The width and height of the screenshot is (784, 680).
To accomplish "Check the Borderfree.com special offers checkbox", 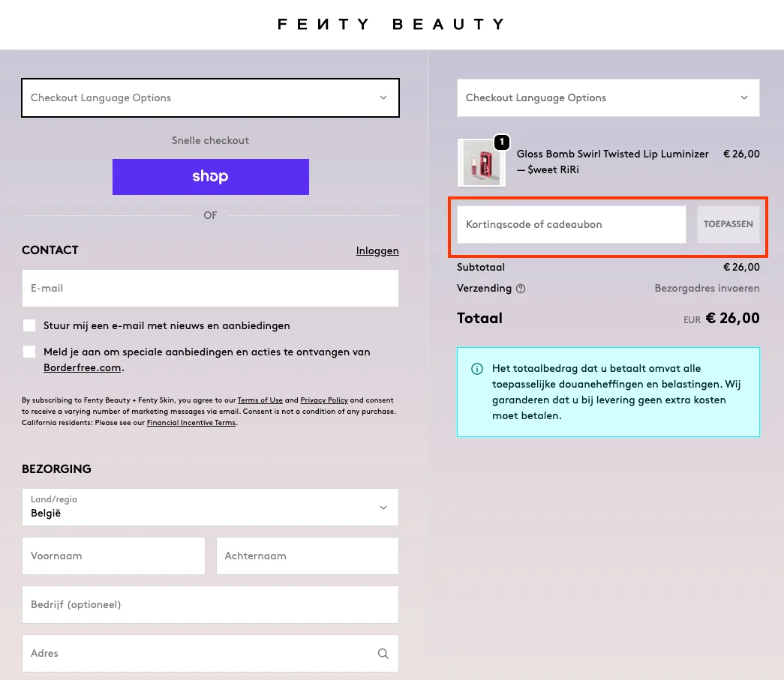I will [29, 352].
